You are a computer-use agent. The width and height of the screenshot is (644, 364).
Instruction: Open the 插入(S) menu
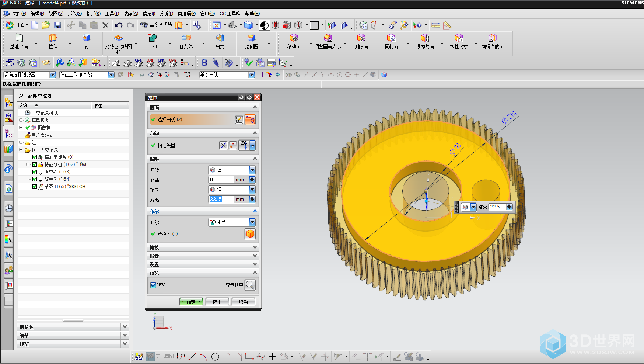(x=75, y=14)
